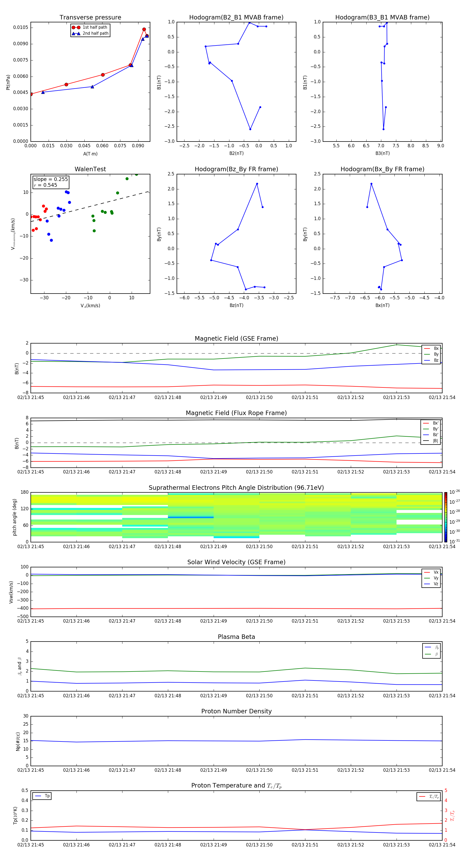Screen dimensions: 473x868
Task: Click "Hodogram(B2_B1 MVAB frame)" title
Action: point(236,18)
